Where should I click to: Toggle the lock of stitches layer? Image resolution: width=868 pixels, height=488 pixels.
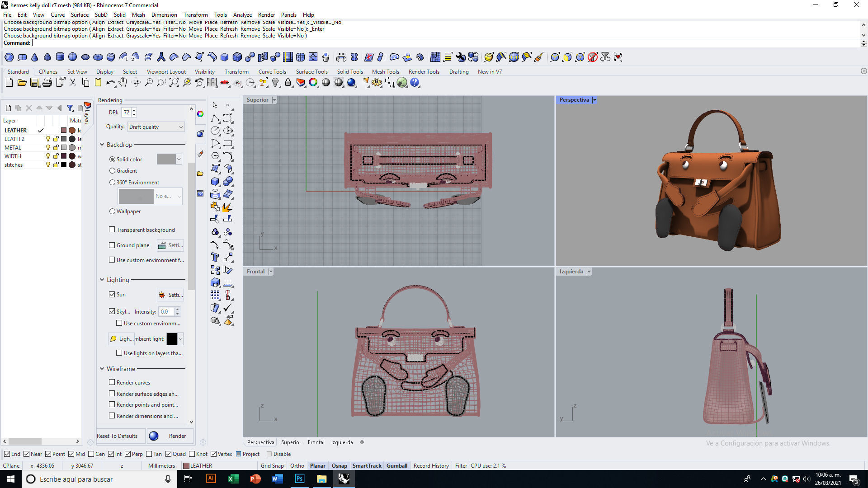(x=56, y=164)
